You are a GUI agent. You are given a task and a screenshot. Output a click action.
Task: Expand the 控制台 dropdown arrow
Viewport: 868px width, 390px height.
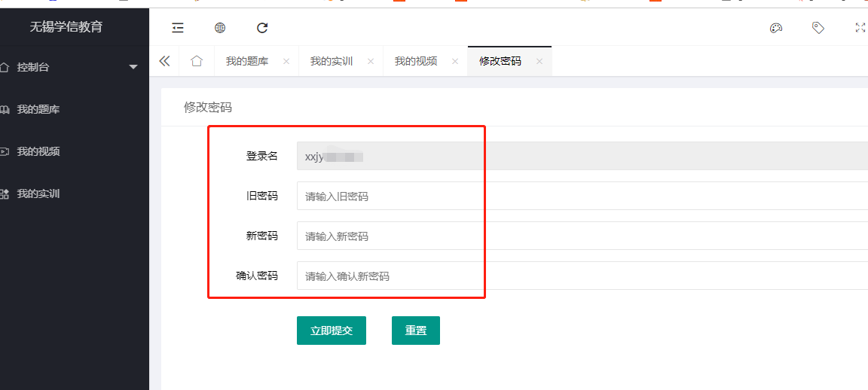coord(133,67)
